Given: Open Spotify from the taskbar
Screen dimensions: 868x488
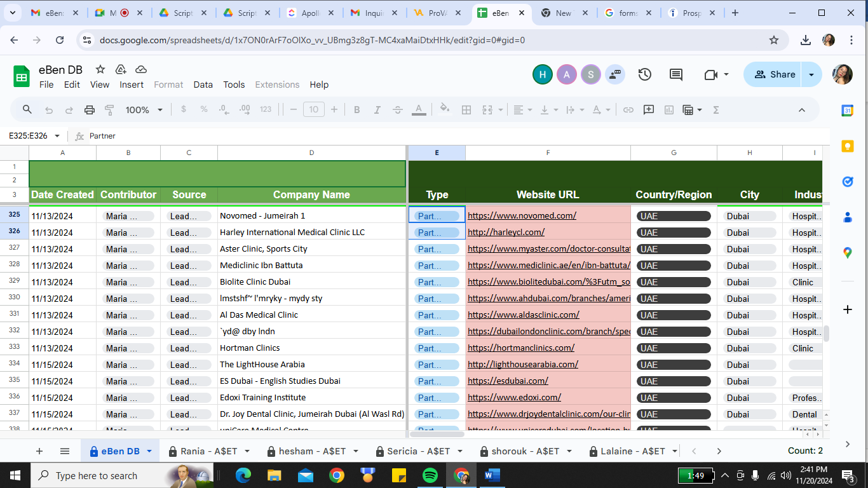Looking at the screenshot, I should click(x=430, y=475).
